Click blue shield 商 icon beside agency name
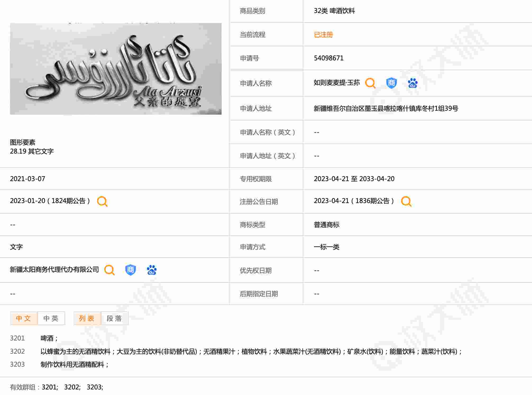Viewport: 532px width, 395px height. click(130, 270)
